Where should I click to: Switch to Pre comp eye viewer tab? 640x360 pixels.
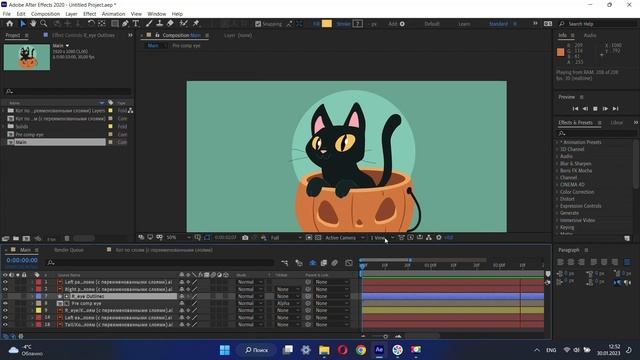click(186, 46)
